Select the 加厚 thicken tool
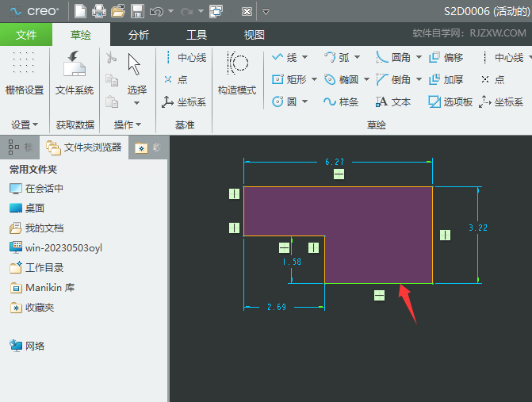The height and width of the screenshot is (402, 532). click(x=446, y=80)
